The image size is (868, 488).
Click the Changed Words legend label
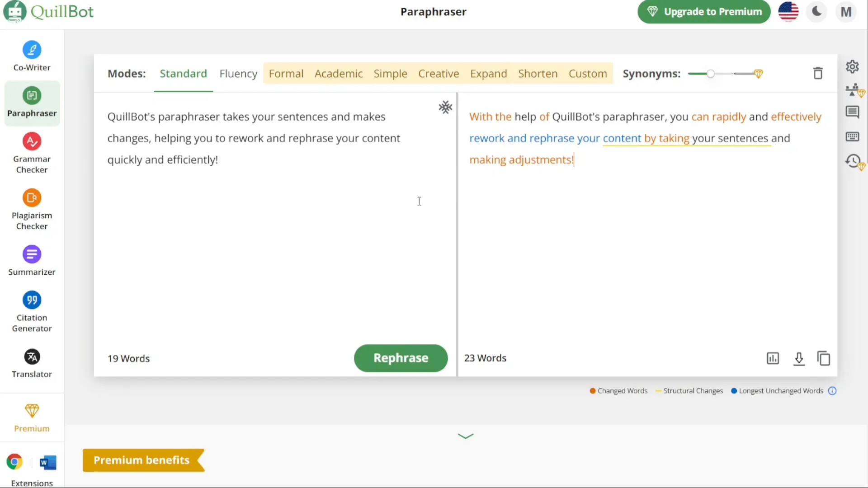pyautogui.click(x=622, y=391)
